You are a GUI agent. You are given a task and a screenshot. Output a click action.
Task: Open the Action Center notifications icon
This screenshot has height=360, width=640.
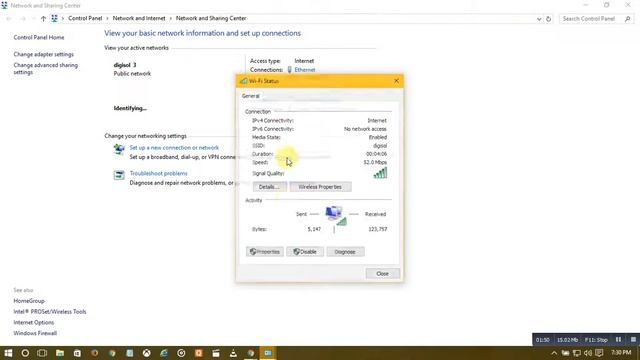coord(599,353)
